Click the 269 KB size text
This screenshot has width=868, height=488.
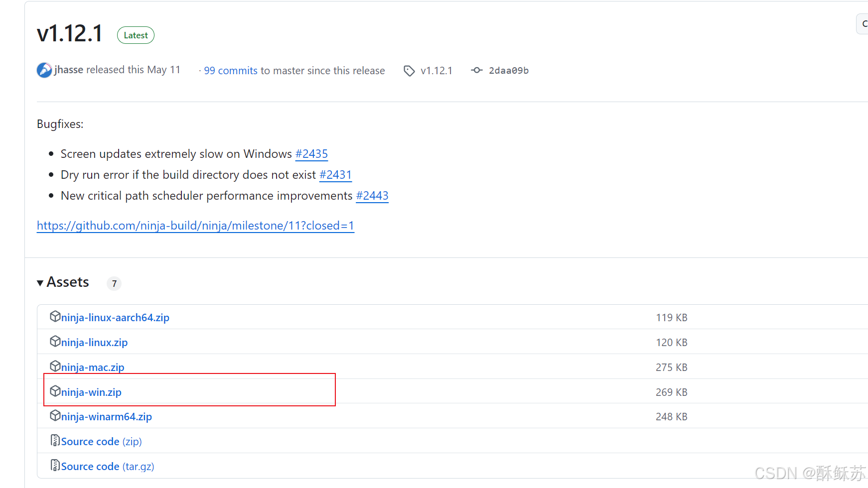tap(671, 392)
